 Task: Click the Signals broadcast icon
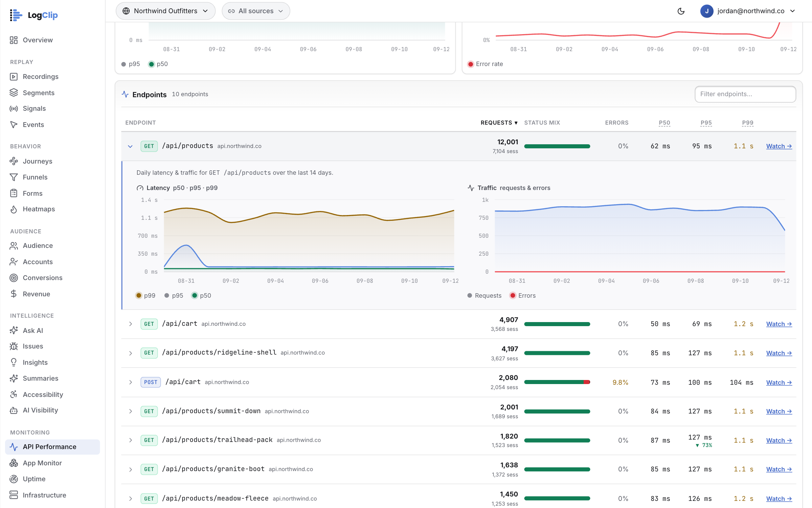coord(14,108)
